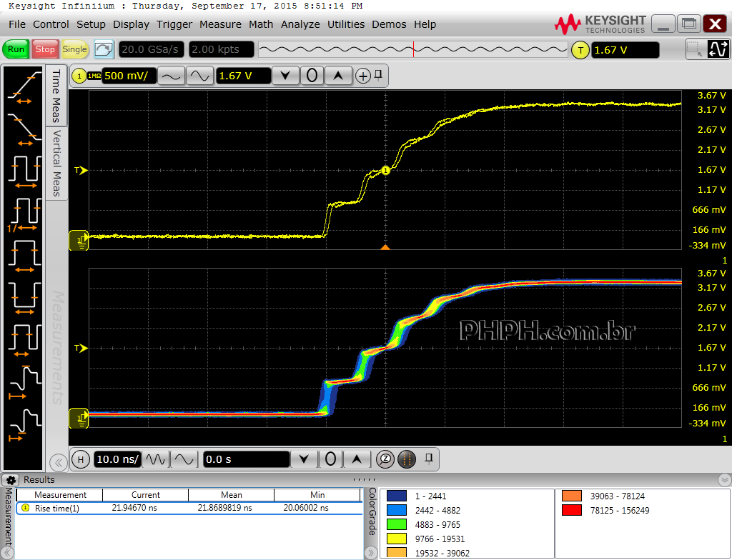Open the Results panel gear settings

click(11, 480)
